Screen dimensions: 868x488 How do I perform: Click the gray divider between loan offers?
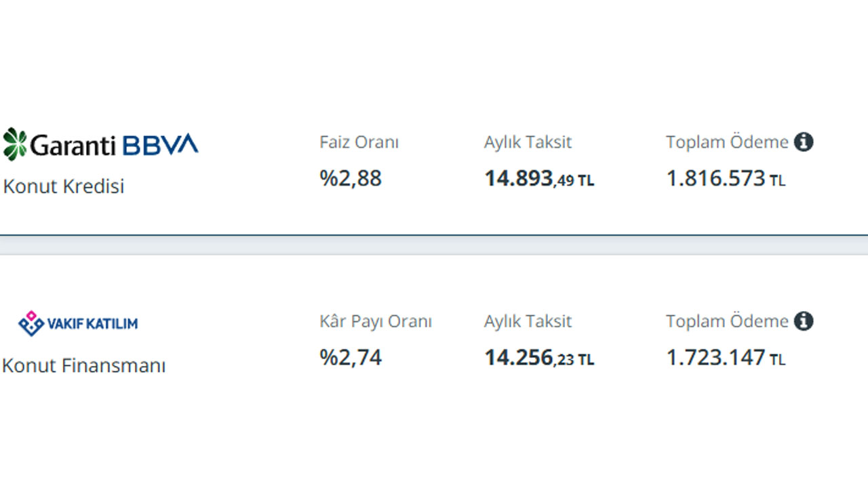(x=434, y=245)
